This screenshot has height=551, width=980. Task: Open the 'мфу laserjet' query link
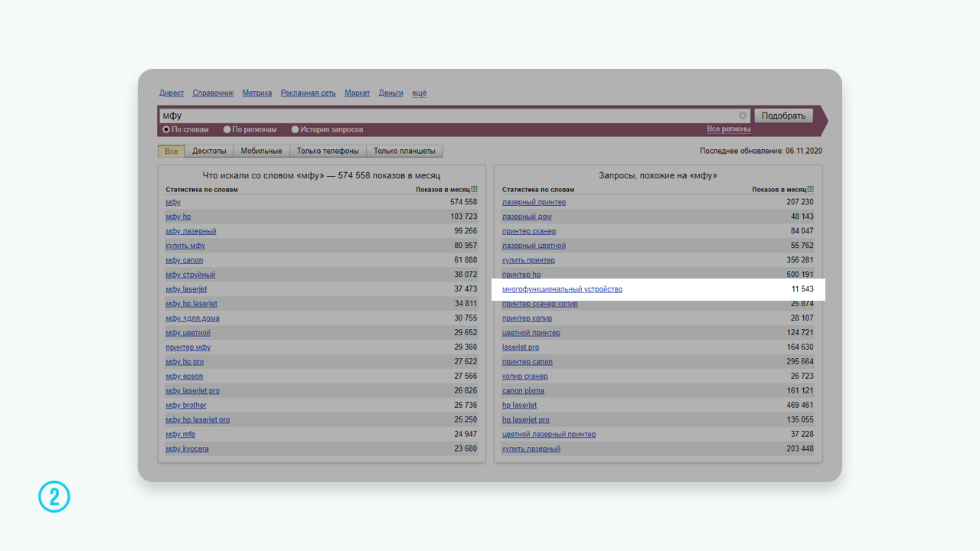[186, 289]
